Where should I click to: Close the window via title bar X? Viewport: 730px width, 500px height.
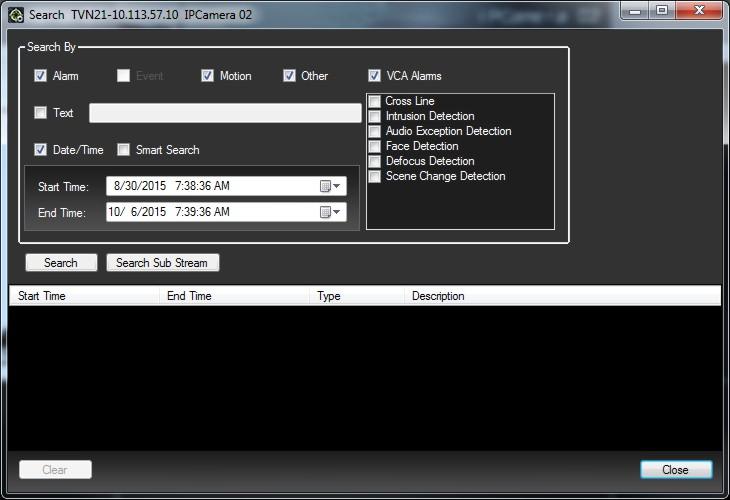(x=699, y=11)
